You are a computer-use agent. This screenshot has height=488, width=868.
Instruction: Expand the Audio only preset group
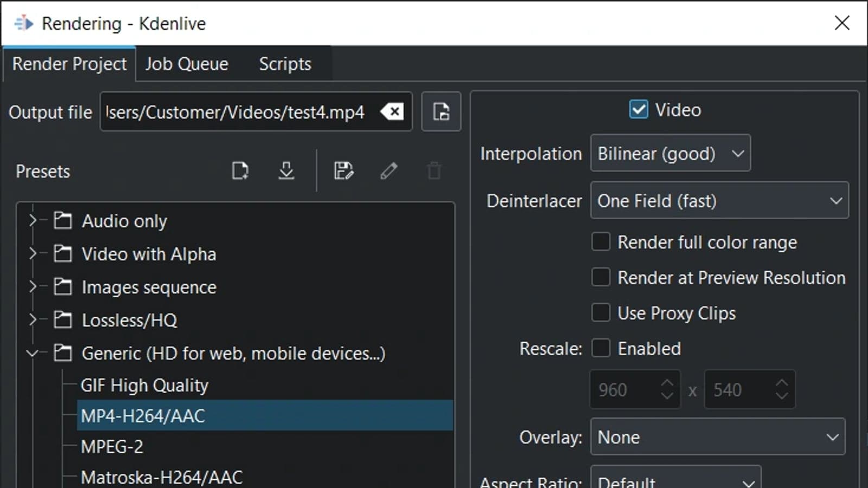click(32, 221)
